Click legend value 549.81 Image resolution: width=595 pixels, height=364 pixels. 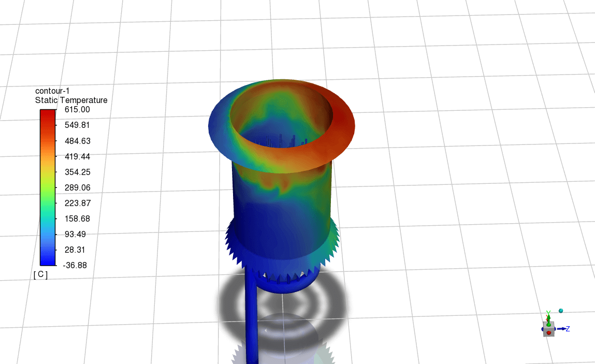click(77, 125)
